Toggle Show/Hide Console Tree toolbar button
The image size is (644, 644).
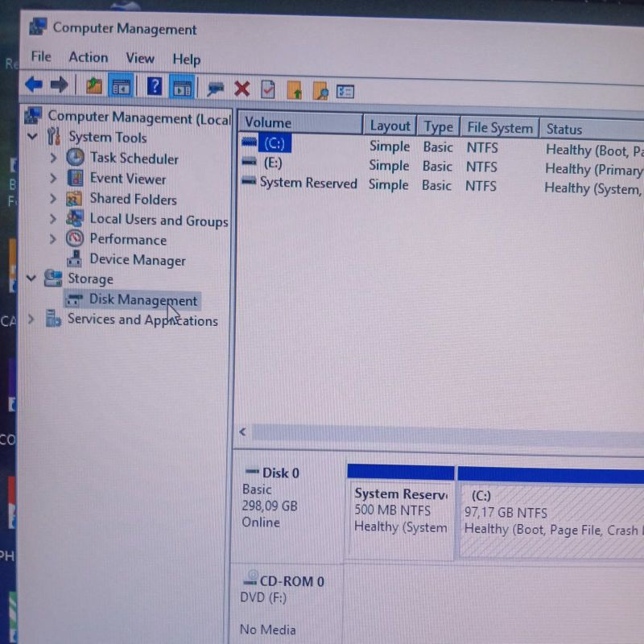pos(121,86)
